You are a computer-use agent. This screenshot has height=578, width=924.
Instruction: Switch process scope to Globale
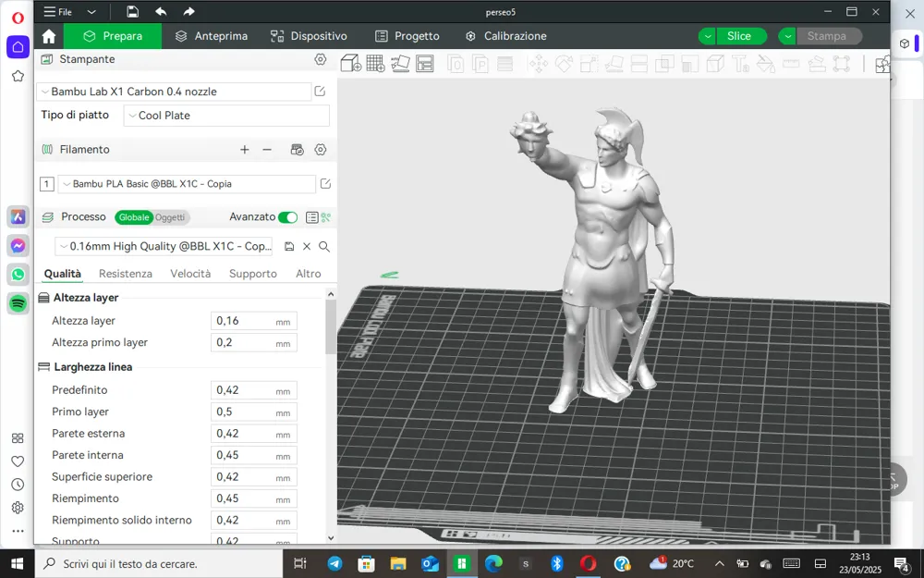click(x=134, y=217)
